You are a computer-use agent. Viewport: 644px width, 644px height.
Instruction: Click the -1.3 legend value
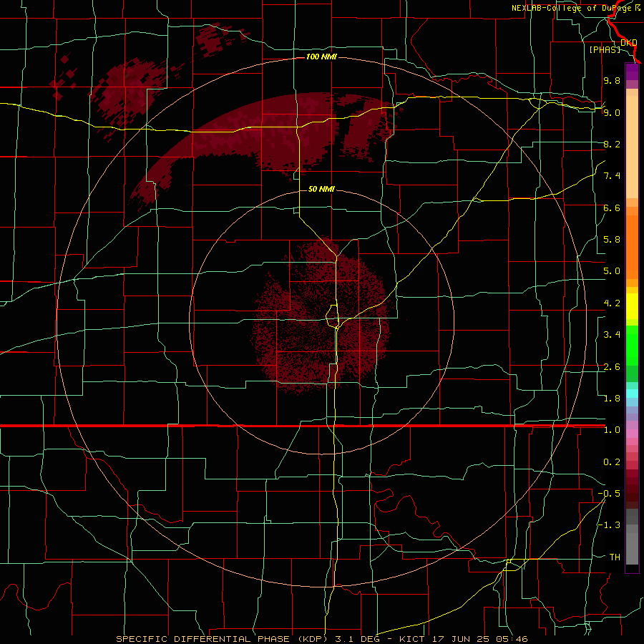609,525
